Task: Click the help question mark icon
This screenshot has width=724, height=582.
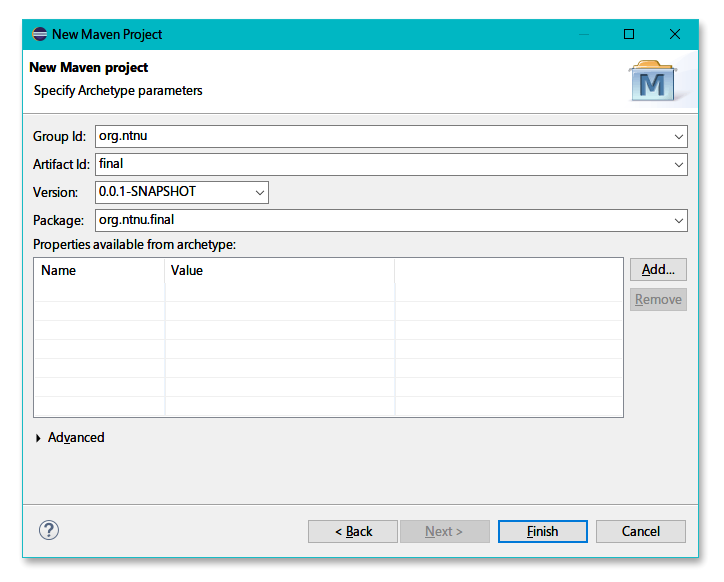Action: [x=48, y=530]
